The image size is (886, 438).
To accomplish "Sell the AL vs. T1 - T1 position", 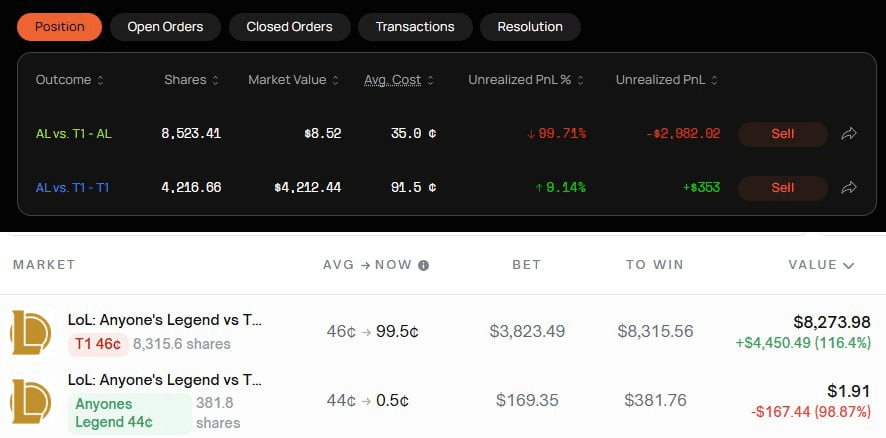I will 782,187.
